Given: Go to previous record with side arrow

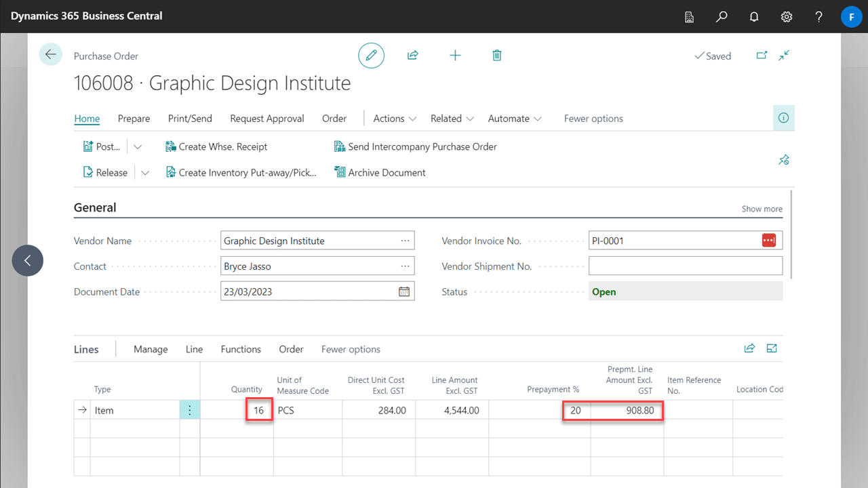Looking at the screenshot, I should [27, 260].
